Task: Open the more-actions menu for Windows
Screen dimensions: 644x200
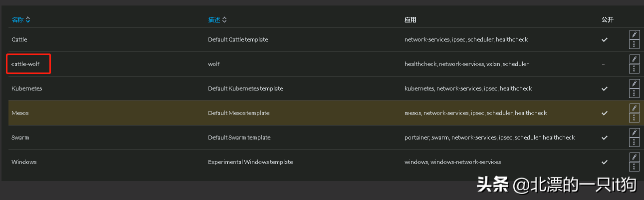Action: coord(634,166)
